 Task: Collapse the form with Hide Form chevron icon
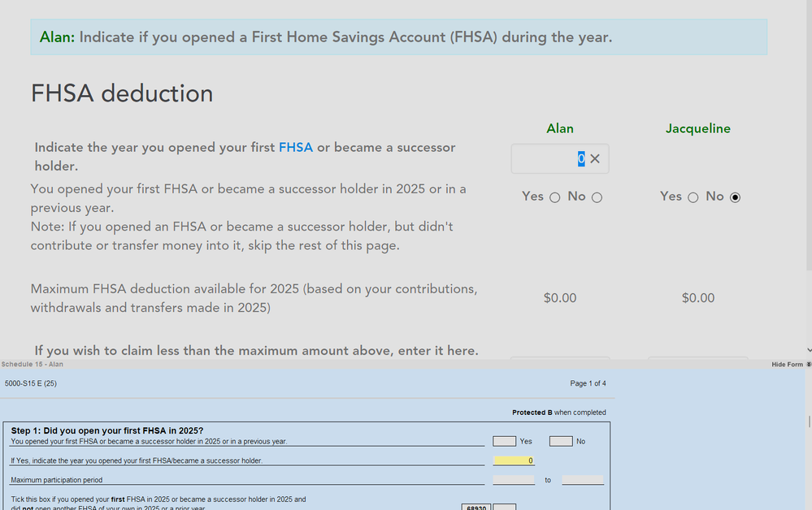pos(809,365)
